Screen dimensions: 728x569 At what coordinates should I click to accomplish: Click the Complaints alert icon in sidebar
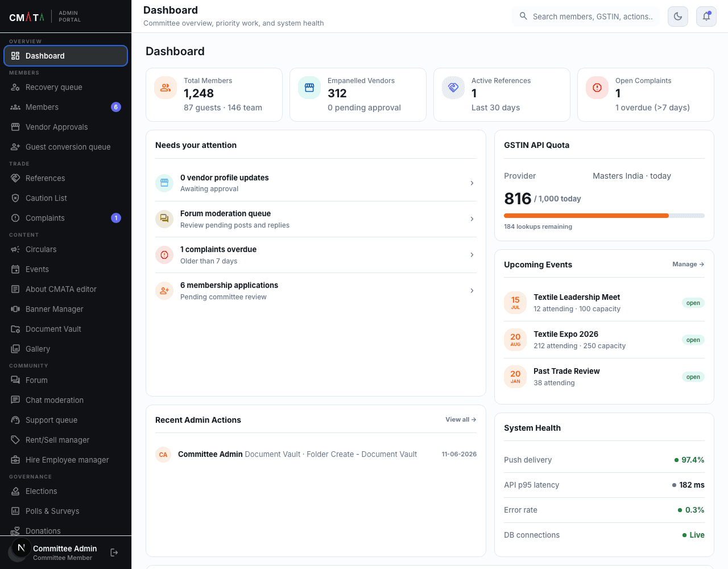coord(15,218)
